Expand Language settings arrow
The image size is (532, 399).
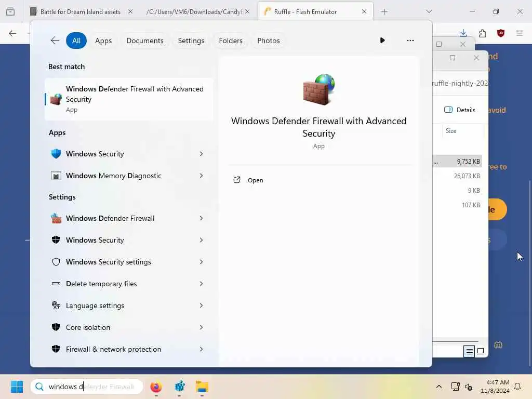point(201,305)
